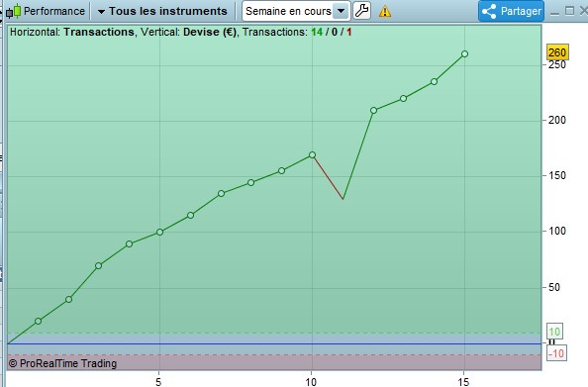The image size is (588, 387).
Task: Open the Tous les instruments dropdown
Action: pyautogui.click(x=162, y=11)
